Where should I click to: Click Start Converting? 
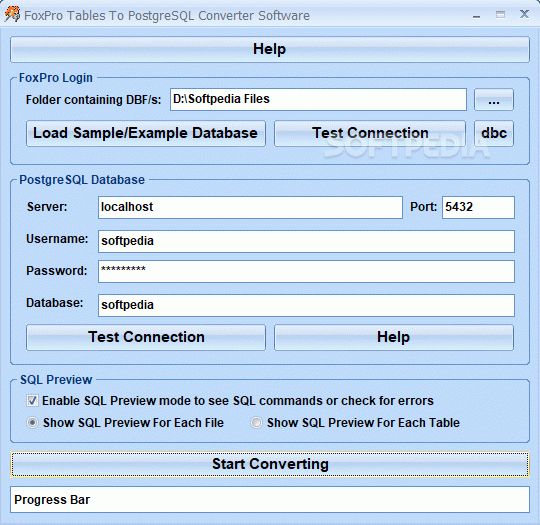coord(270,464)
